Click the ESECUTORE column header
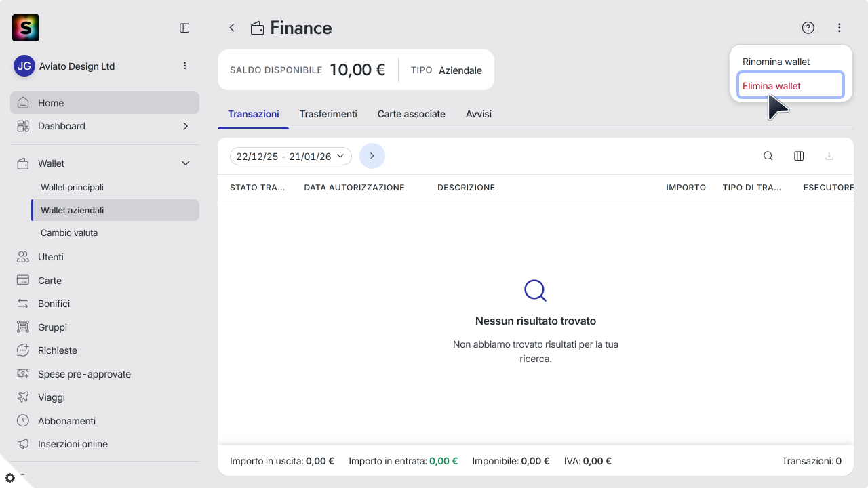 click(828, 188)
